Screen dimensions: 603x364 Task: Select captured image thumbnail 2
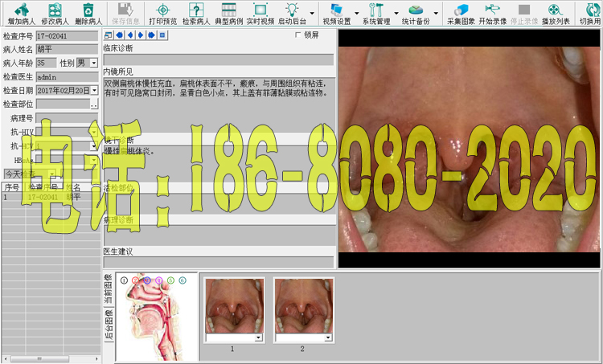[304, 306]
